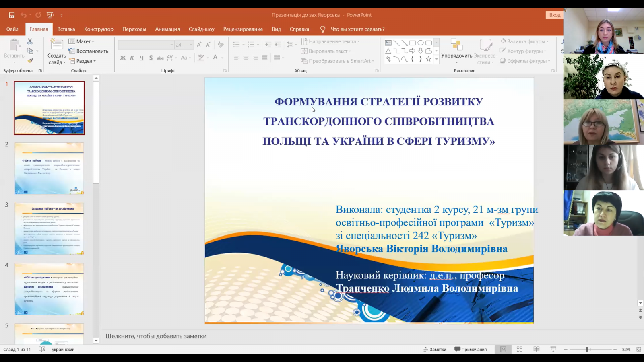Screen dimensions: 644x362
Task: Click Заметки notes button in status bar
Action: [435, 349]
